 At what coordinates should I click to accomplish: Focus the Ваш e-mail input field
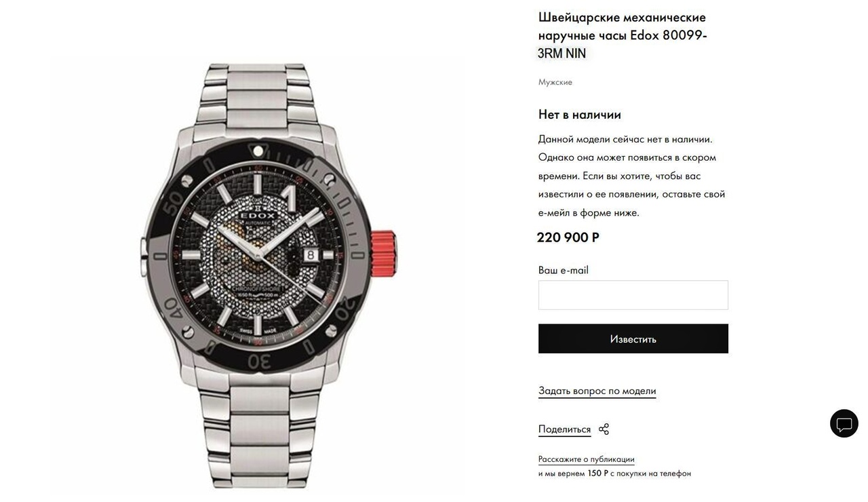click(x=633, y=295)
